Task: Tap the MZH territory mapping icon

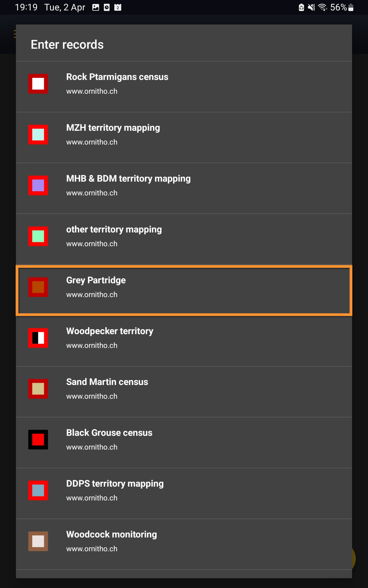Action: click(38, 134)
